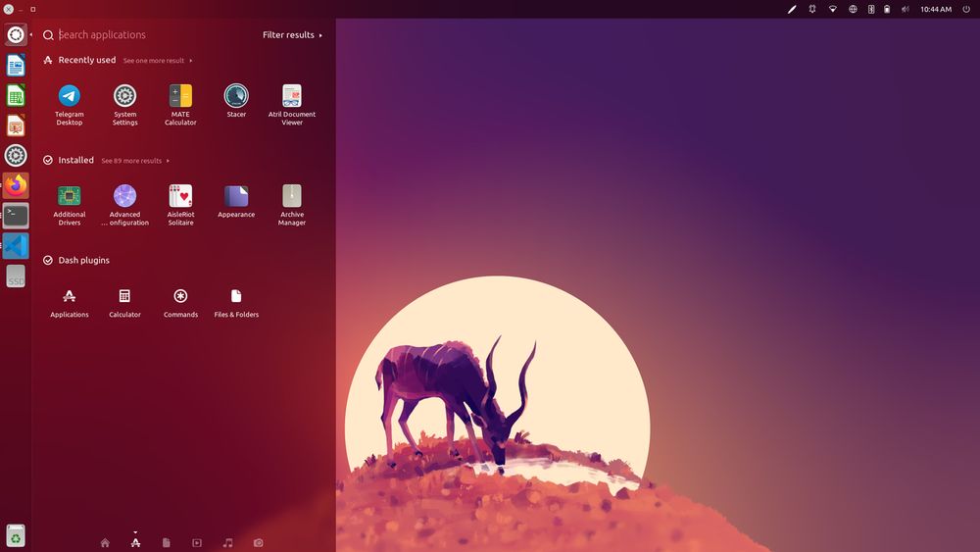Open MATE Calculator app
The image size is (980, 552).
(180, 104)
